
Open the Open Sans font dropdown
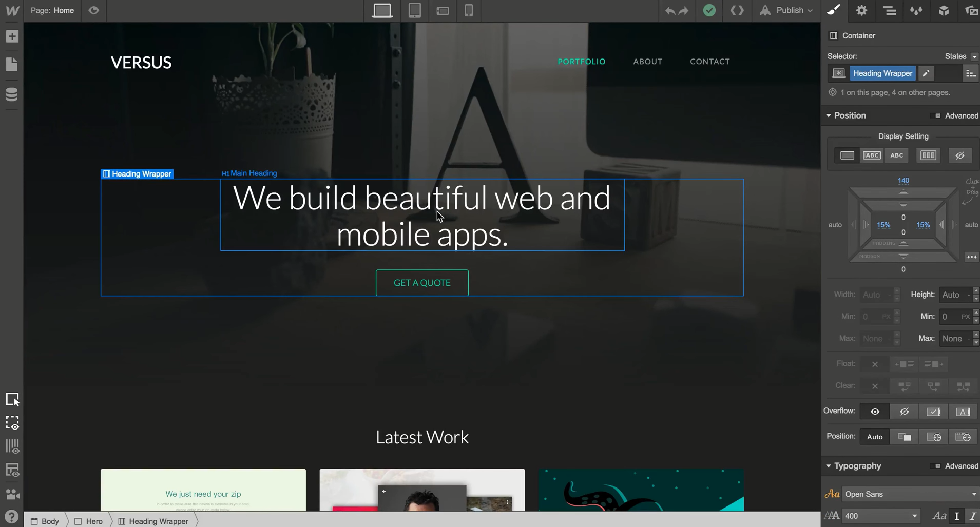910,494
